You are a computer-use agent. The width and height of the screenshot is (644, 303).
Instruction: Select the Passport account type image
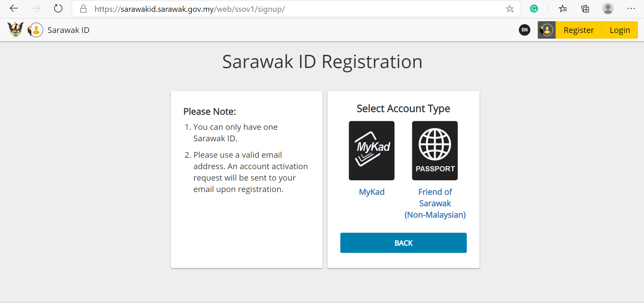coord(435,151)
